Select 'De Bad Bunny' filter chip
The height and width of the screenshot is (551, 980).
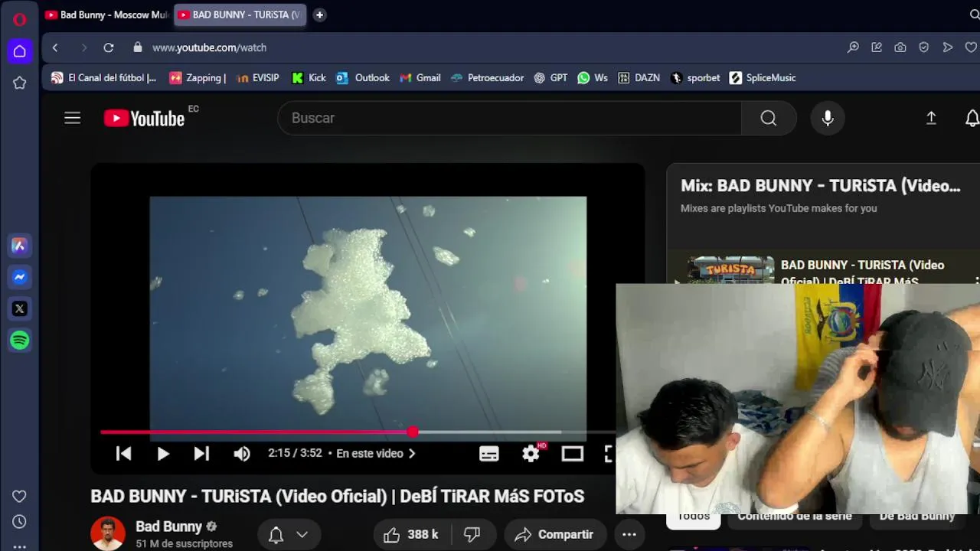click(x=916, y=517)
